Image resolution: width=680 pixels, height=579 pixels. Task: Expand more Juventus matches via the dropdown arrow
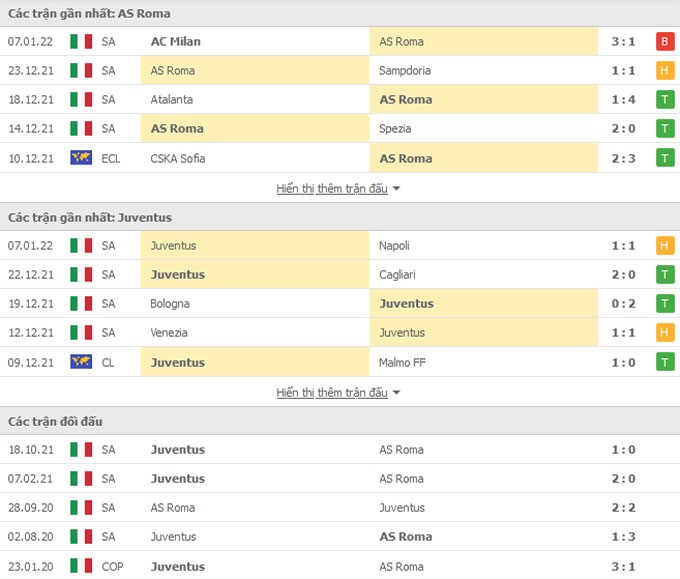tap(396, 393)
